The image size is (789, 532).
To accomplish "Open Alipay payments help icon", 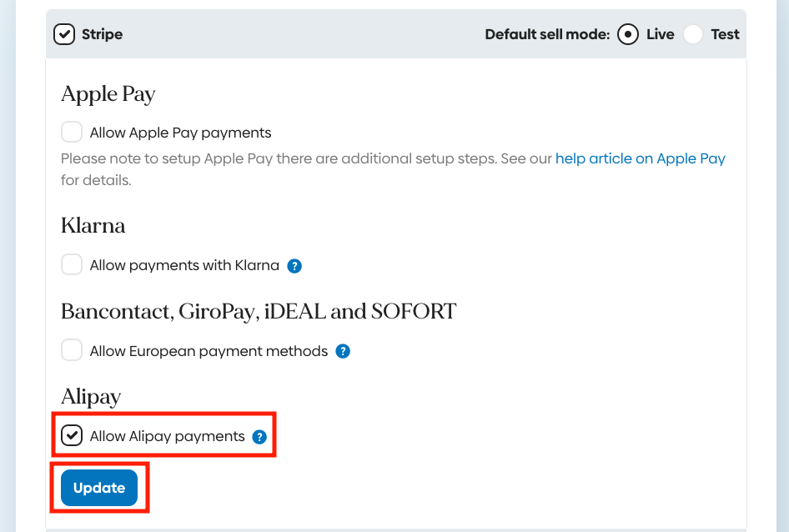I will 259,437.
